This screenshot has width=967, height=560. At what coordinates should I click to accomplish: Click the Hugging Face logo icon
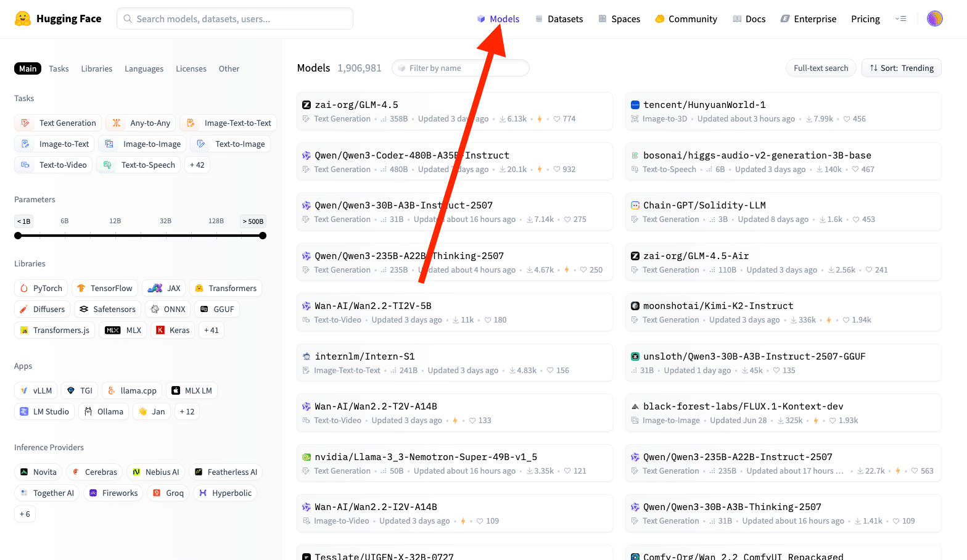(23, 19)
